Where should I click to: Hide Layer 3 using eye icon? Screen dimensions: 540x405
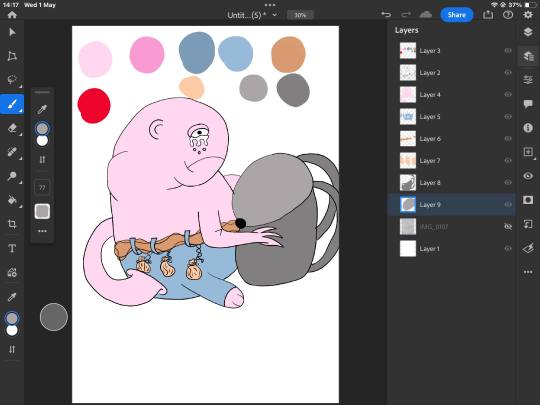508,51
